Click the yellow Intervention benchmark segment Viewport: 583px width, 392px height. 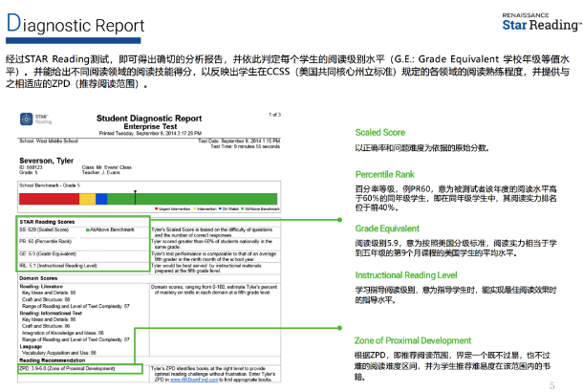tap(87, 199)
